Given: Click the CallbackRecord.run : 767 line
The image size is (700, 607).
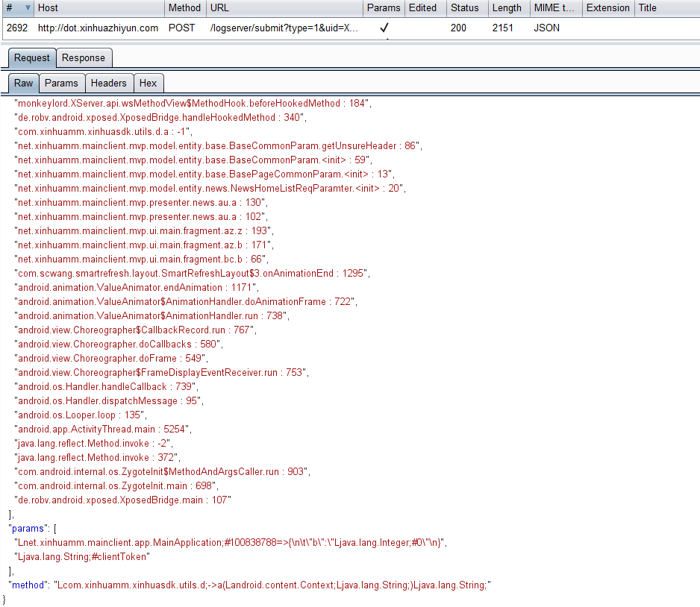Looking at the screenshot, I should coord(135,330).
